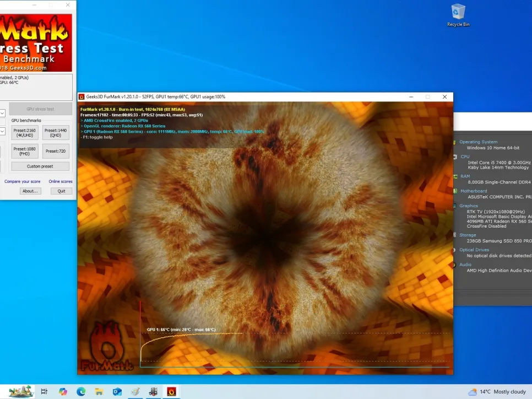Screen dimensions: 532x399
Task: Open the dropdown left of GPU stress test
Action: [2, 113]
